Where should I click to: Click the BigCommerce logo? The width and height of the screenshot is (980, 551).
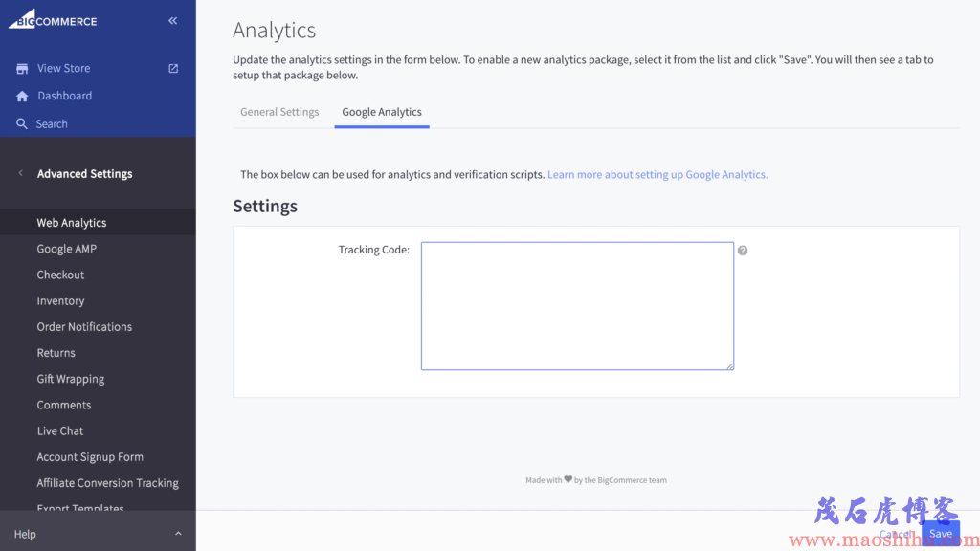pos(53,19)
